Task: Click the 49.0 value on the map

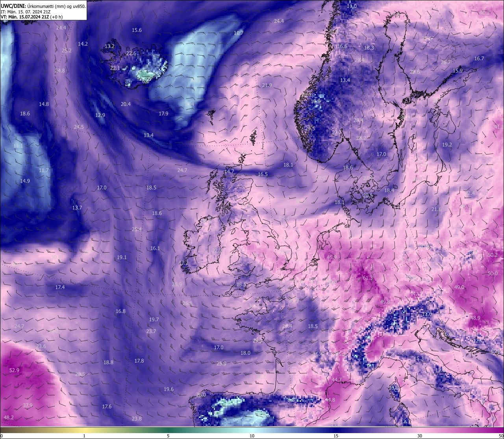Action: [x=459, y=287]
